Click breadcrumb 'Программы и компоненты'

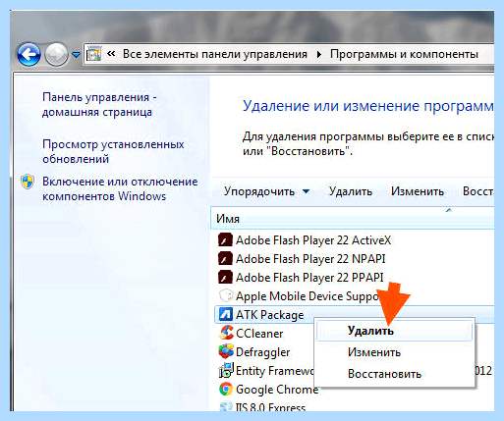pyautogui.click(x=404, y=54)
